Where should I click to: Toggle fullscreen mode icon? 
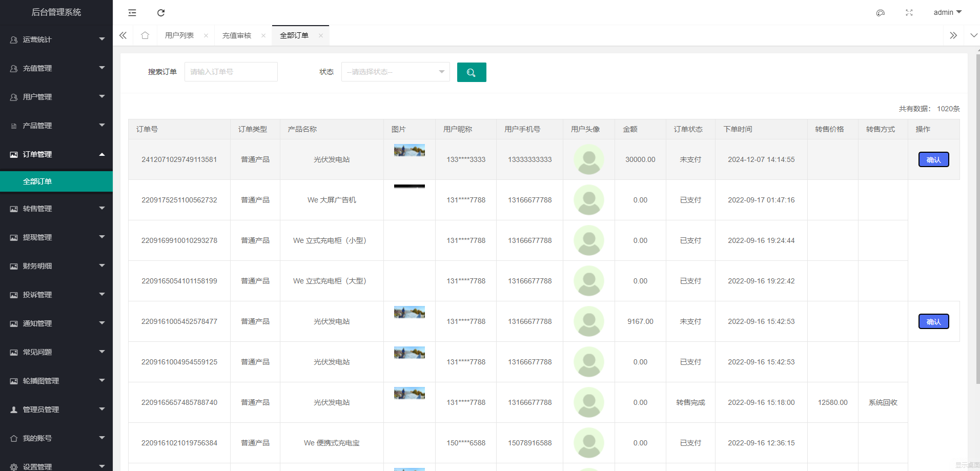pyautogui.click(x=909, y=13)
